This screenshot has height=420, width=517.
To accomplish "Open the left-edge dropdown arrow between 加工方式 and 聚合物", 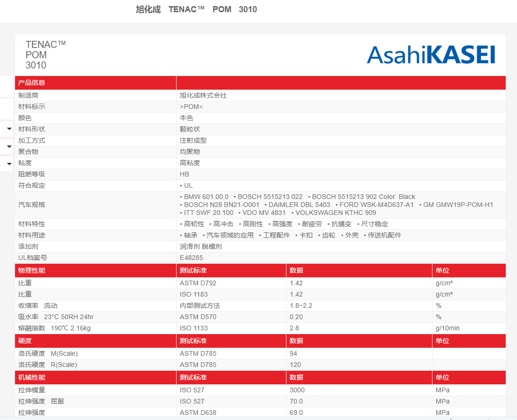I will click(x=9, y=146).
